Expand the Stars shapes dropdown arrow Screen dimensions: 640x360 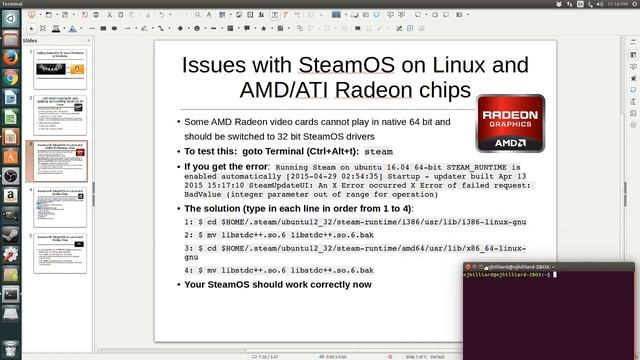272,28
